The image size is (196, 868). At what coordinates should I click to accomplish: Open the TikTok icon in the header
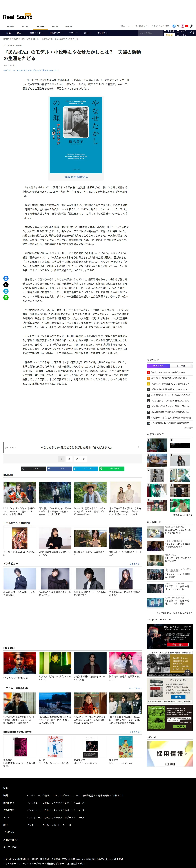click(191, 26)
